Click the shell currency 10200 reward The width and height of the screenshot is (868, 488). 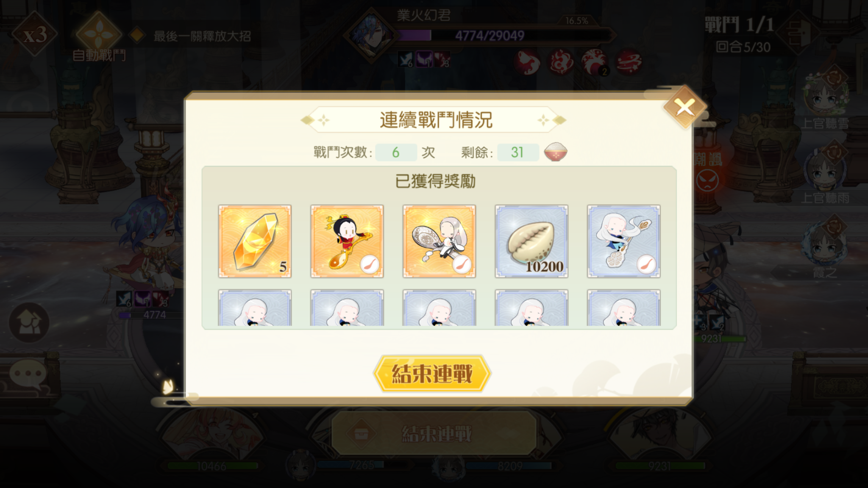[531, 241]
